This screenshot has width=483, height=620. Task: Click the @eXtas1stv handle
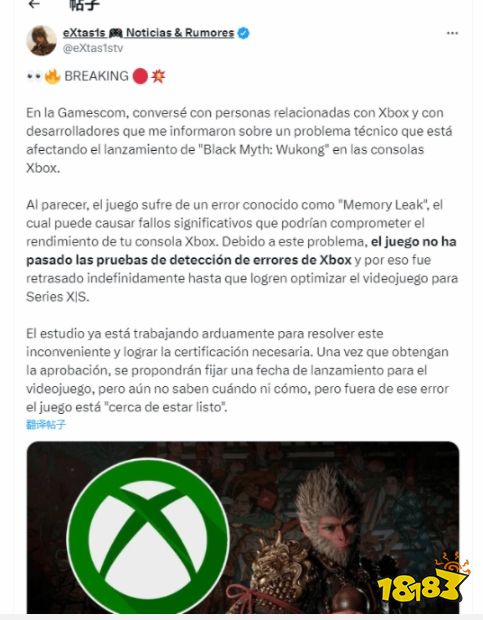click(93, 48)
